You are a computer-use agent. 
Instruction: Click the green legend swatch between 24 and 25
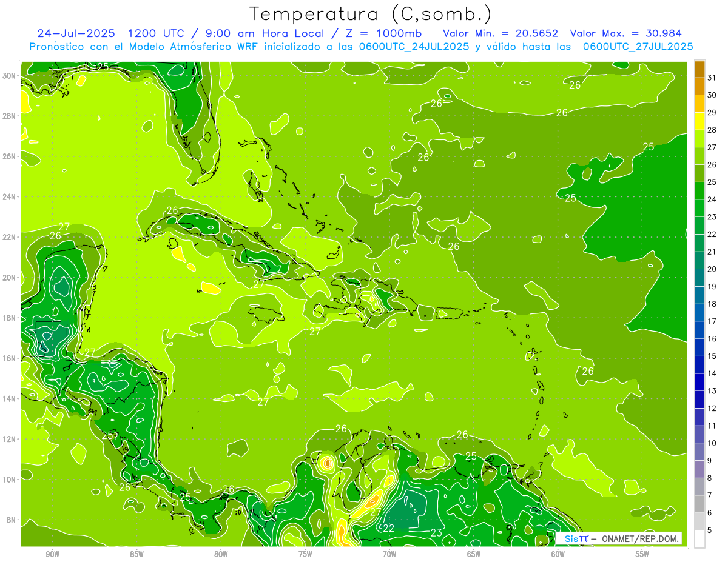click(x=699, y=191)
